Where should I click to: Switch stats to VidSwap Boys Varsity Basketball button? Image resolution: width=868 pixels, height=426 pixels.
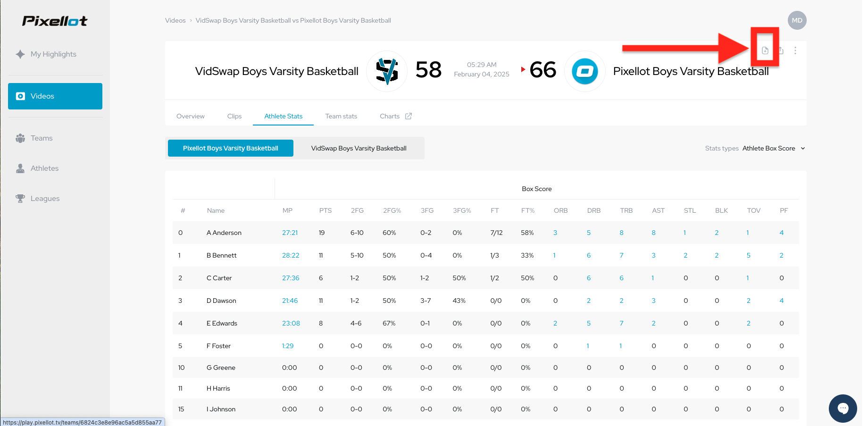pos(359,148)
